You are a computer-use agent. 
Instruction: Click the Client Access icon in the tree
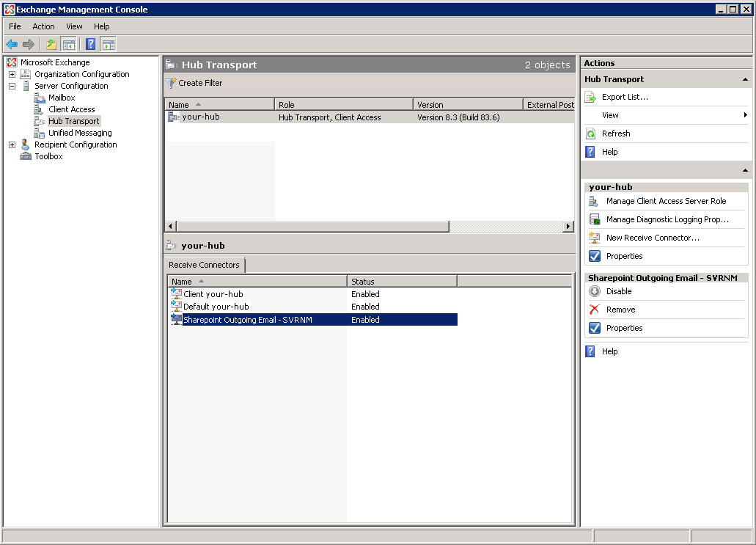coord(39,109)
